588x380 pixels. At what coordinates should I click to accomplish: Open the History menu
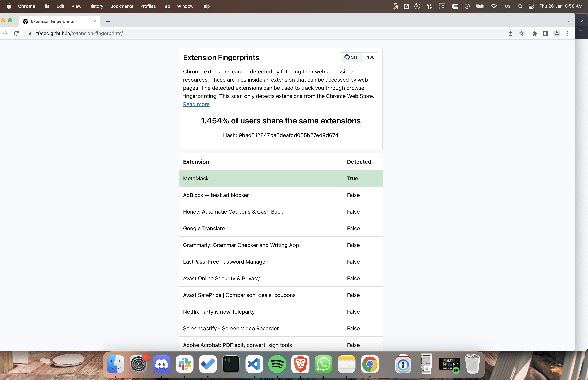(96, 6)
